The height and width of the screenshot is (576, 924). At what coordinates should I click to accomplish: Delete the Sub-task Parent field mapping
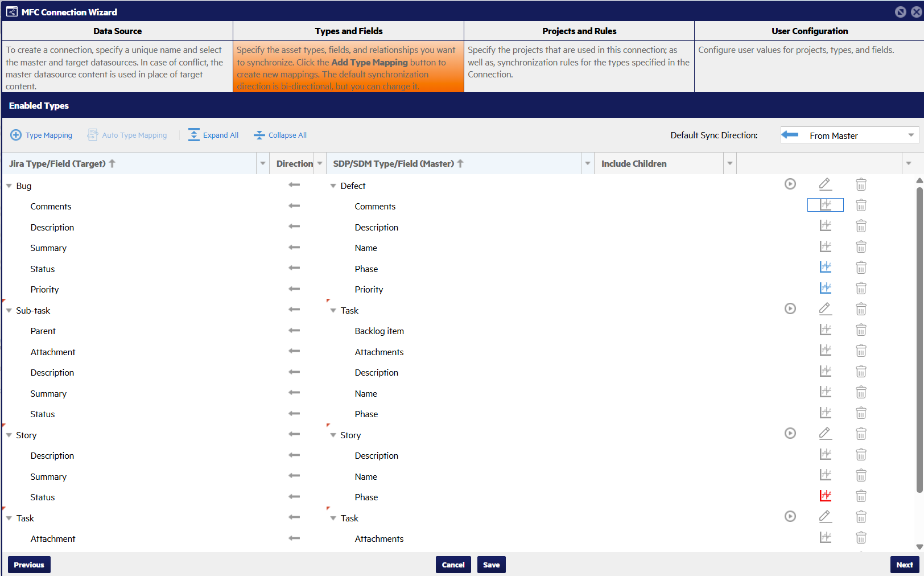click(861, 330)
